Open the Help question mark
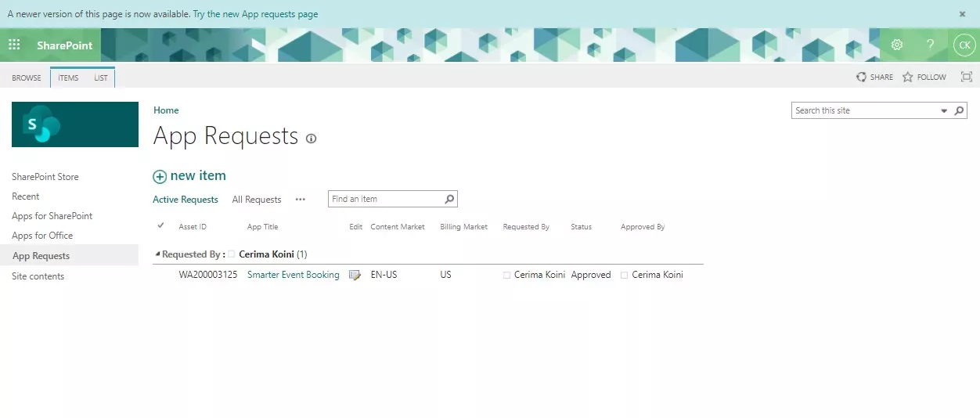 pyautogui.click(x=930, y=45)
